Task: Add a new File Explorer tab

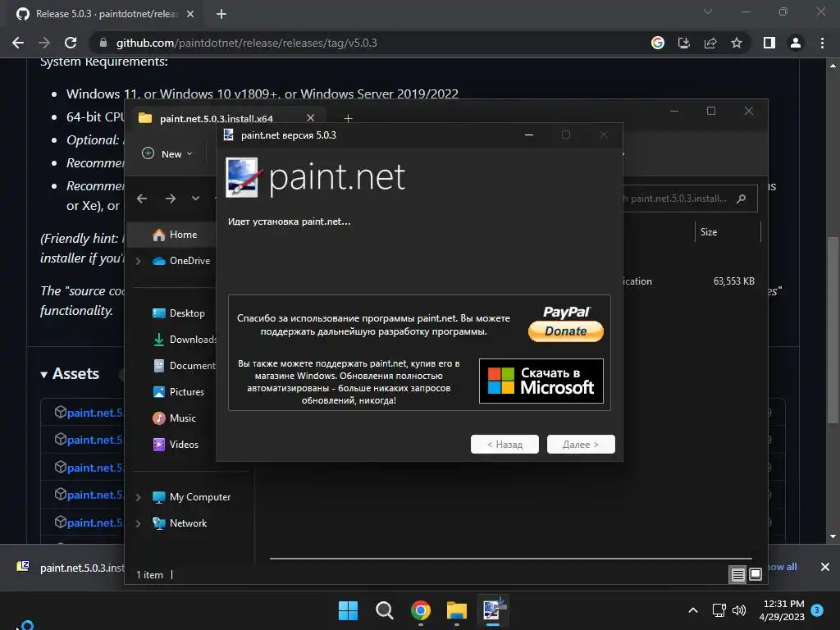Action: click(x=348, y=118)
